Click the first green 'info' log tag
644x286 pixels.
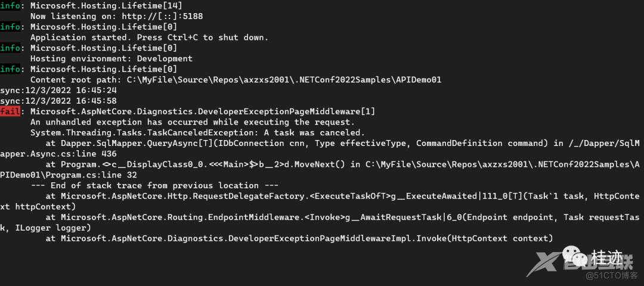10,6
